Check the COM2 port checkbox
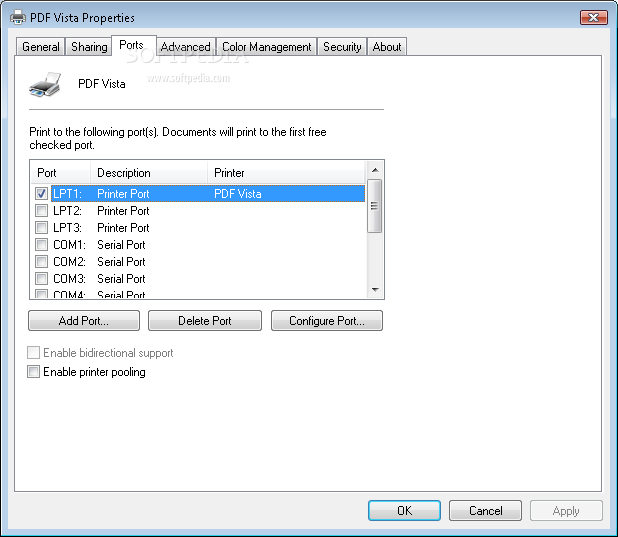The width and height of the screenshot is (618, 537). 41,261
